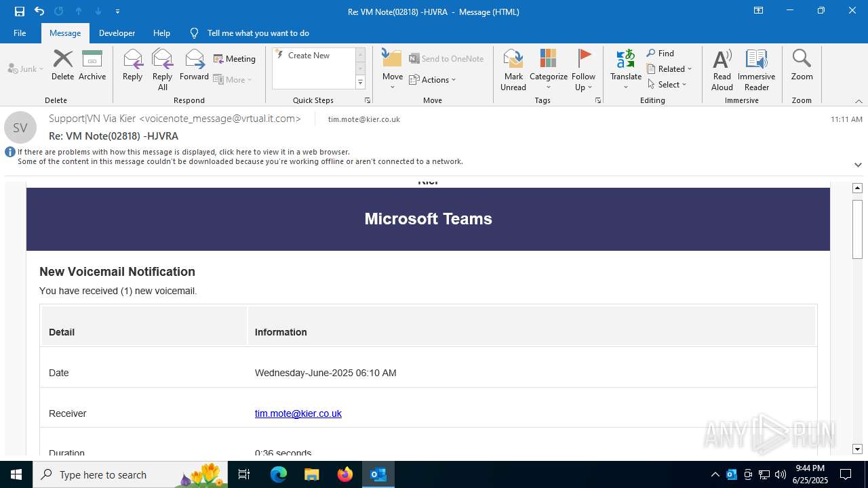Viewport: 868px width, 488px height.
Task: Open the notification center icon
Action: (846, 474)
